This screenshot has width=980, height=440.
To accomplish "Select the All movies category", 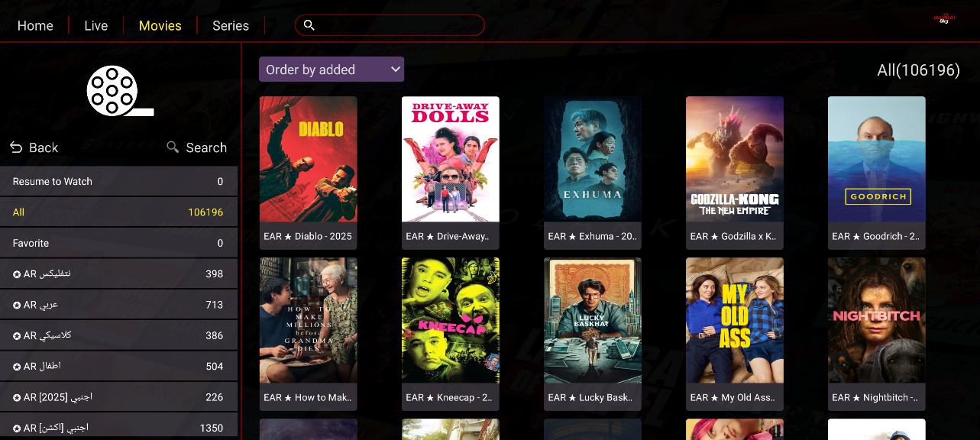I will pyautogui.click(x=118, y=212).
